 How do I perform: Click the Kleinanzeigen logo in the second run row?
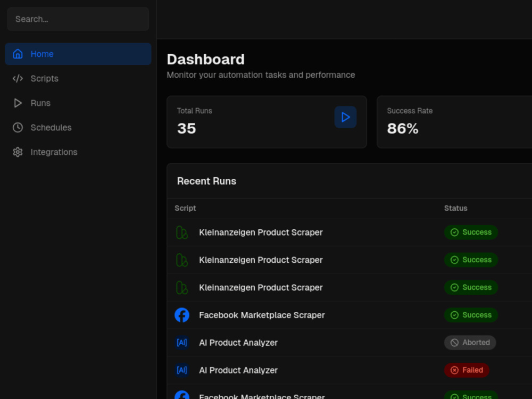[182, 260]
